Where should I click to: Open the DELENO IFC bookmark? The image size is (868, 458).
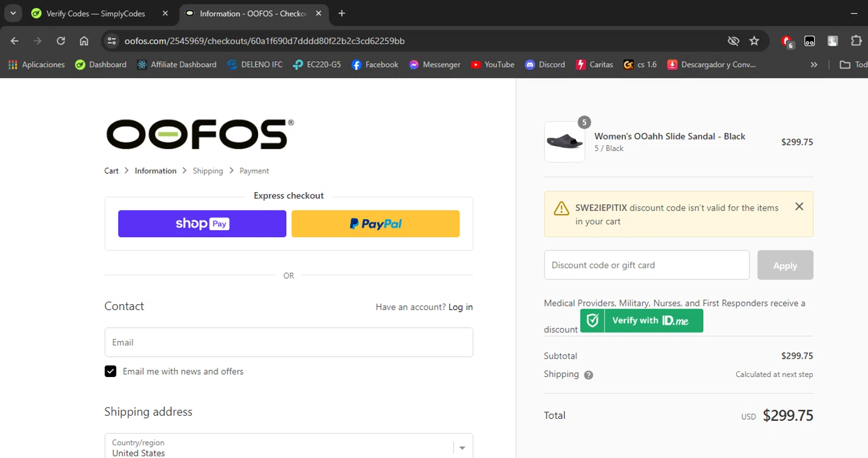click(255, 65)
